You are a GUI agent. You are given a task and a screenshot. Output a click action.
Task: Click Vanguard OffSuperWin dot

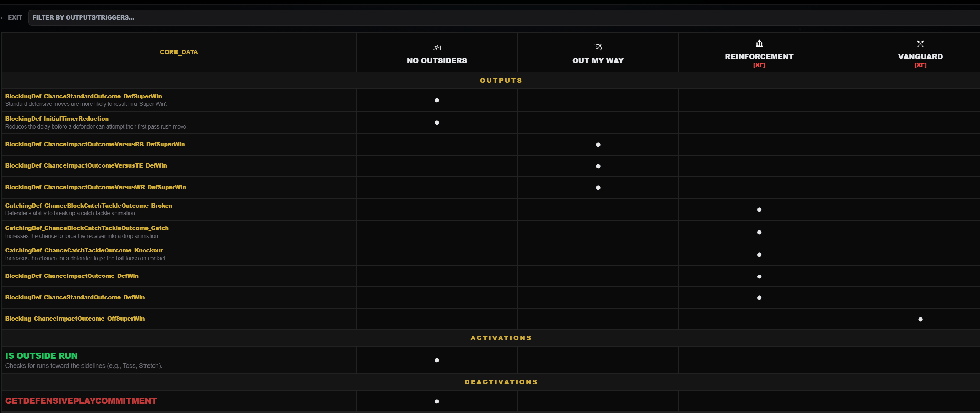[920, 320]
